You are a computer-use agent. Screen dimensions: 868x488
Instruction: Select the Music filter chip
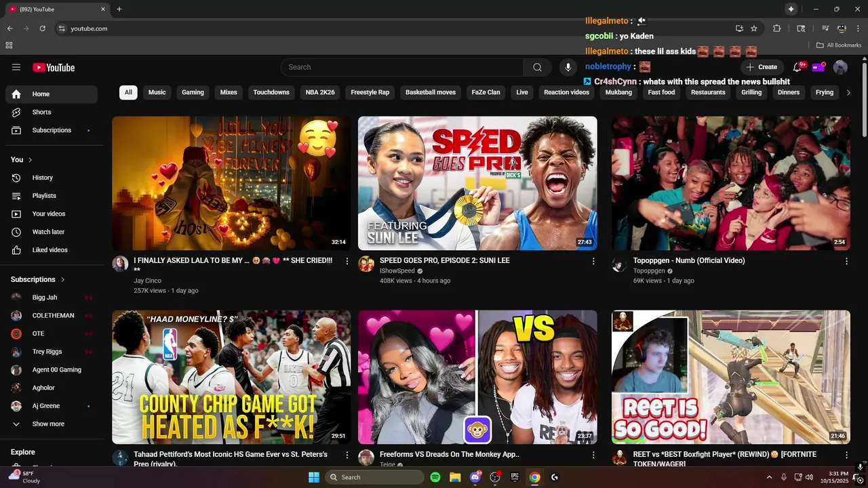pyautogui.click(x=157, y=92)
